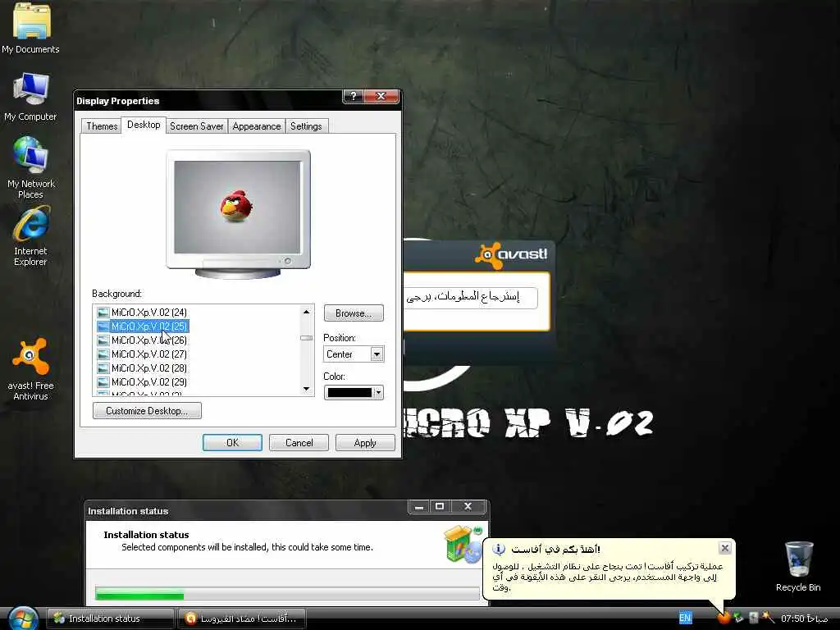Select background MiCrO.Xp.V.02 (28)
The image size is (840, 630).
149,368
